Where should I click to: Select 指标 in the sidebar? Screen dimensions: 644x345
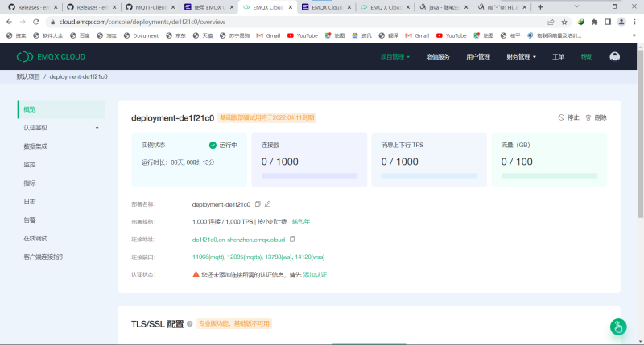61,183
